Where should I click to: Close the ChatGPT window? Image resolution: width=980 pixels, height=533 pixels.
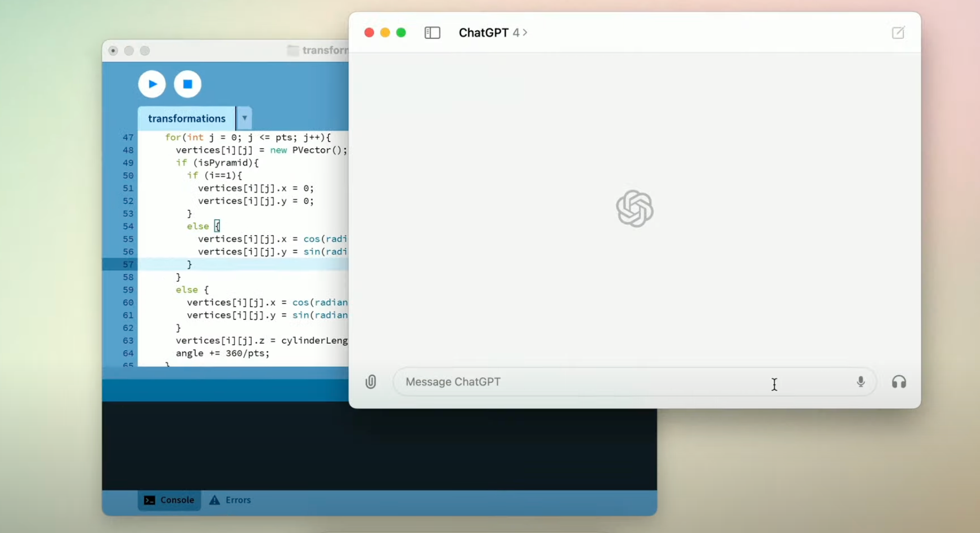tap(369, 33)
